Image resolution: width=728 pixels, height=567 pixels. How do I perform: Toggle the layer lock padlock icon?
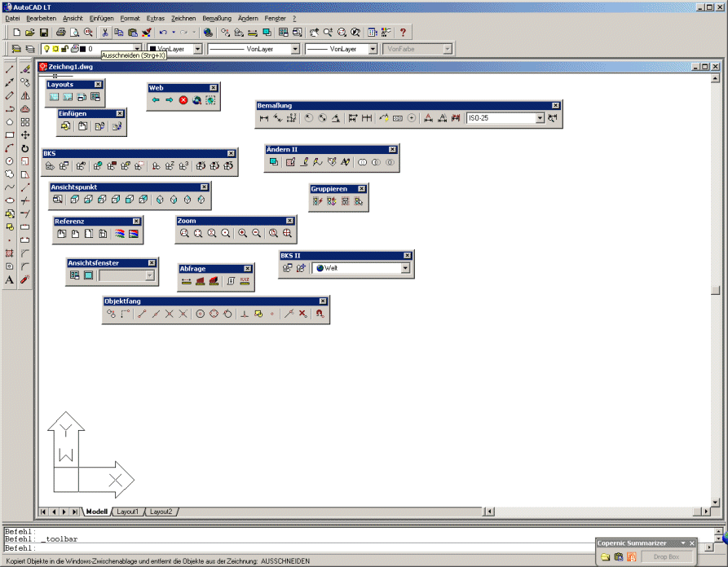point(64,49)
